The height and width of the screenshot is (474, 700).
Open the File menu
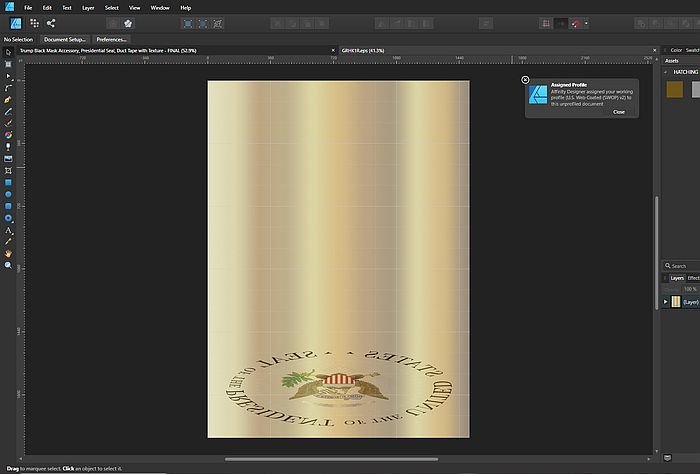[28, 8]
